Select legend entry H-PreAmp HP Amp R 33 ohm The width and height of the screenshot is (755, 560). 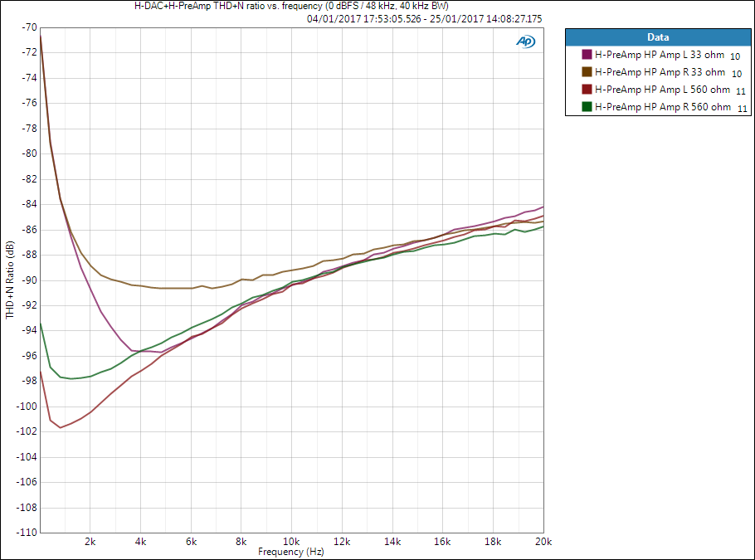pos(660,72)
